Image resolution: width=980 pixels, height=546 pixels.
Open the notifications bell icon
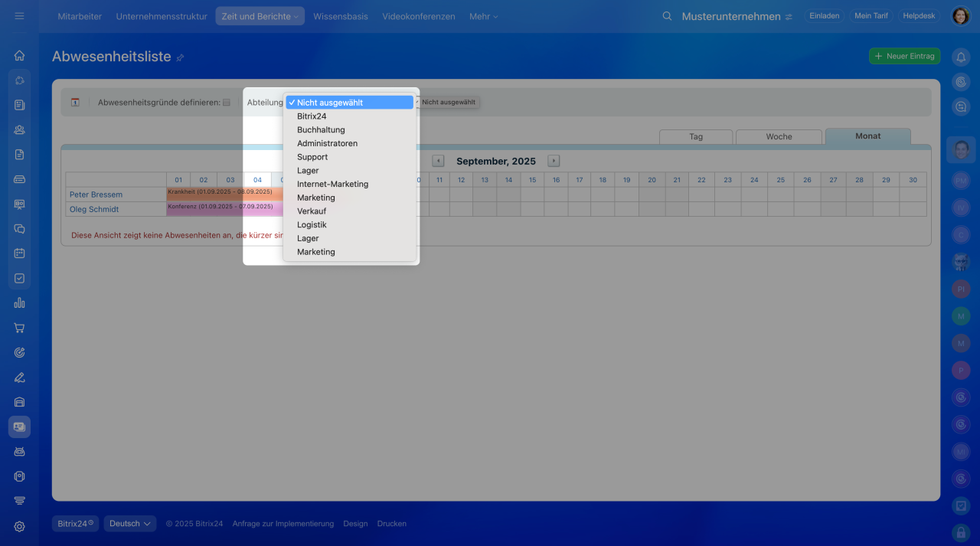[x=961, y=56]
